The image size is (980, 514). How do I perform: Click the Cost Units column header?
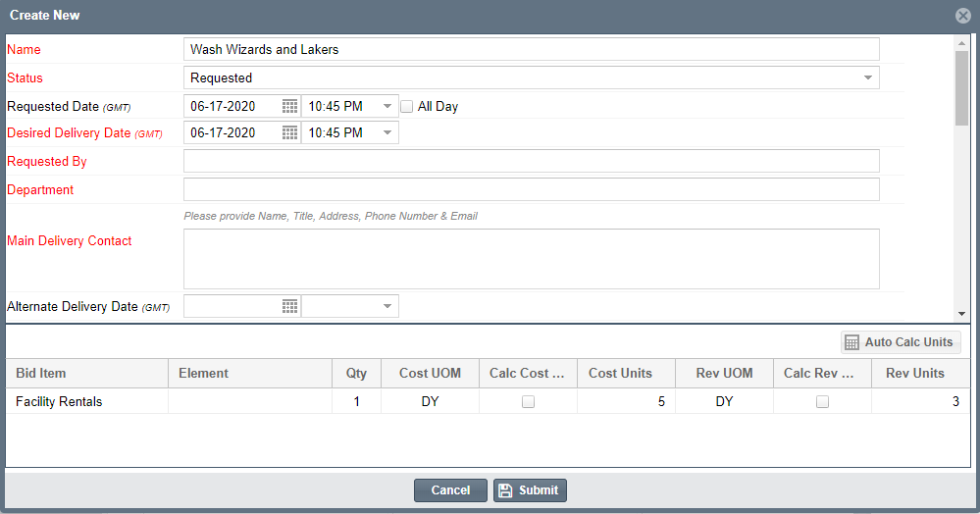tap(626, 374)
